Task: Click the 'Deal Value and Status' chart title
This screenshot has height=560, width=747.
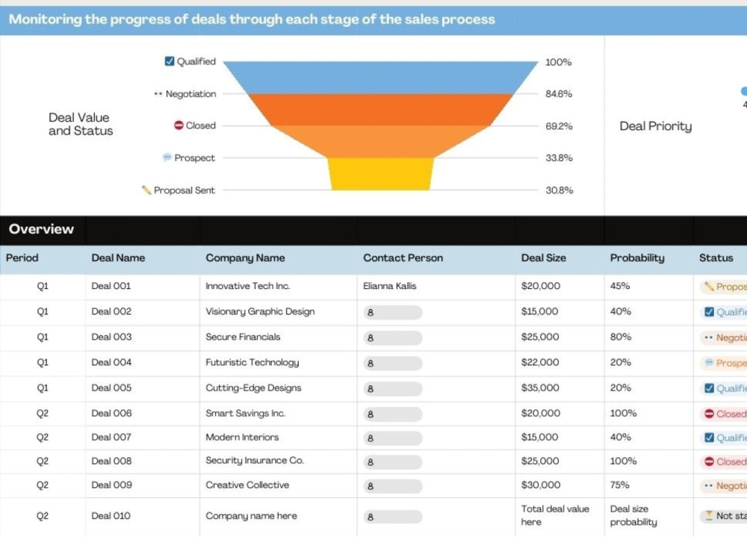Action: (81, 124)
